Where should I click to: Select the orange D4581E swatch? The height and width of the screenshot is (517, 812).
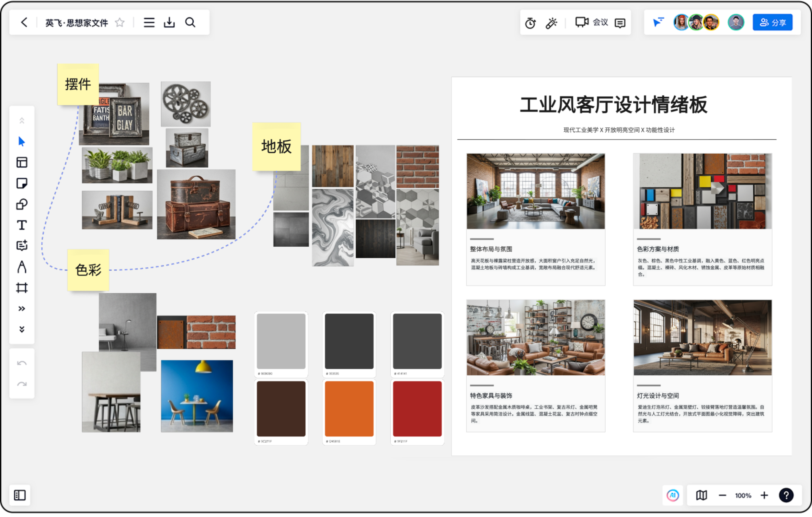[x=349, y=409]
